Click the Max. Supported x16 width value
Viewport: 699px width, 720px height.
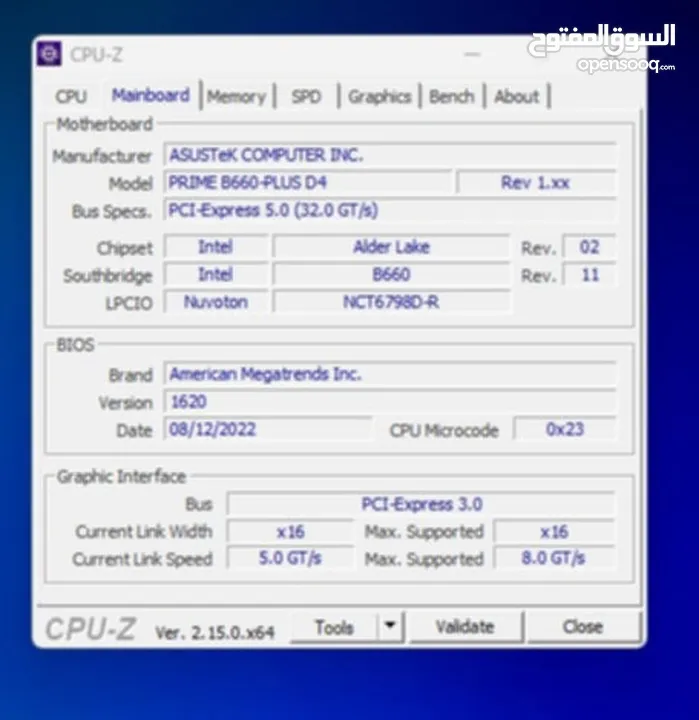554,532
